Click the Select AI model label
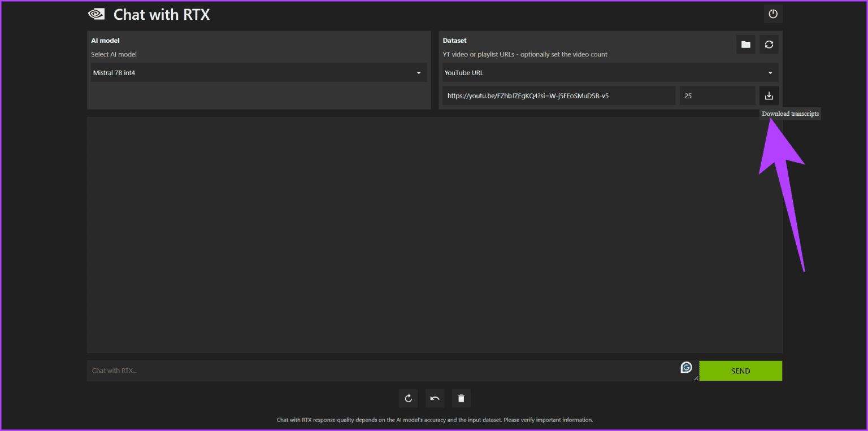Screen dimensions: 868x431 pos(114,55)
